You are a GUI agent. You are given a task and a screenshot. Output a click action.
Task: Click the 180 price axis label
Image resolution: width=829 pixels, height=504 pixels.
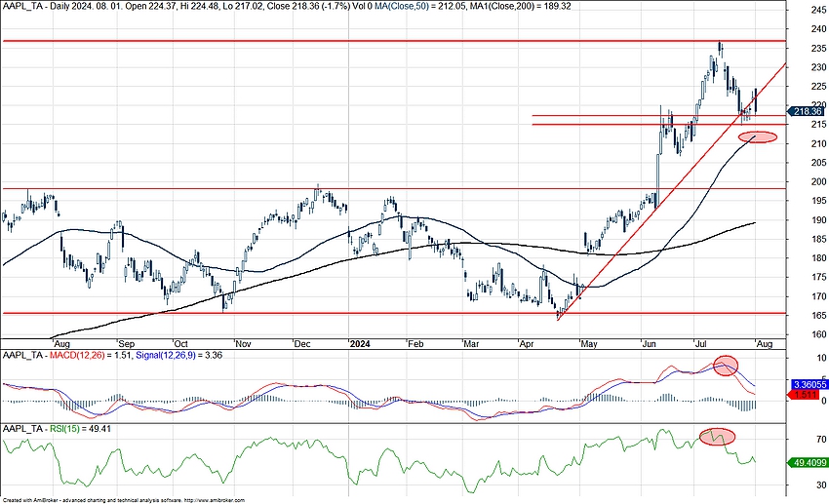(817, 258)
